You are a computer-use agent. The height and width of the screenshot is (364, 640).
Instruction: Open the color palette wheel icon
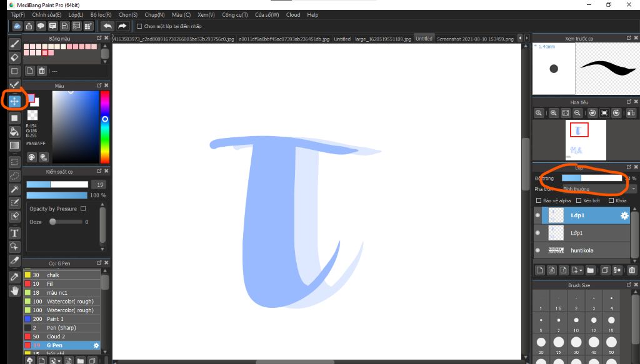point(32,157)
